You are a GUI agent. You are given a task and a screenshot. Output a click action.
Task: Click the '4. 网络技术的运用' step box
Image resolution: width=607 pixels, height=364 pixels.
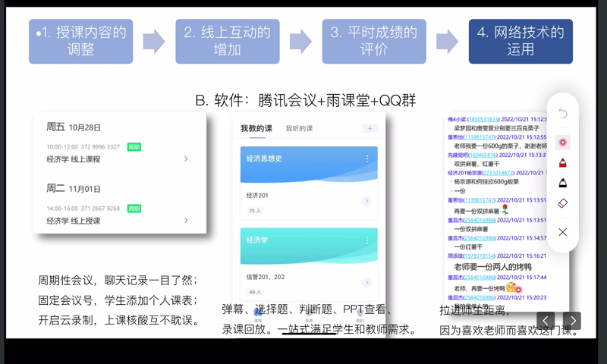[x=521, y=41]
